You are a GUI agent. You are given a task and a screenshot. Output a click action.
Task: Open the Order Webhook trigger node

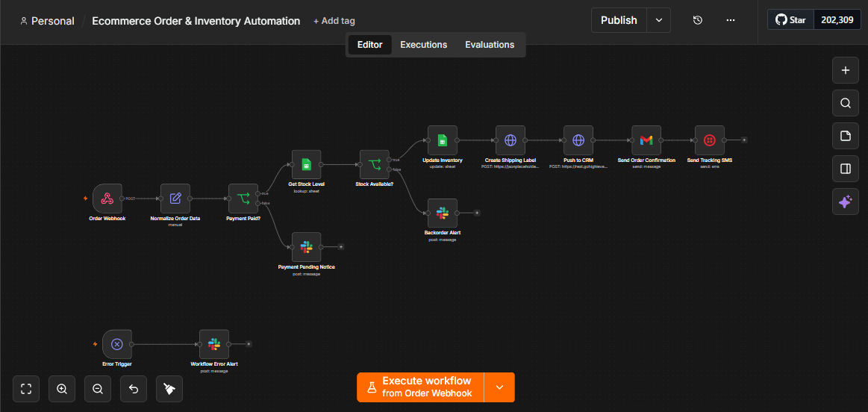point(107,199)
